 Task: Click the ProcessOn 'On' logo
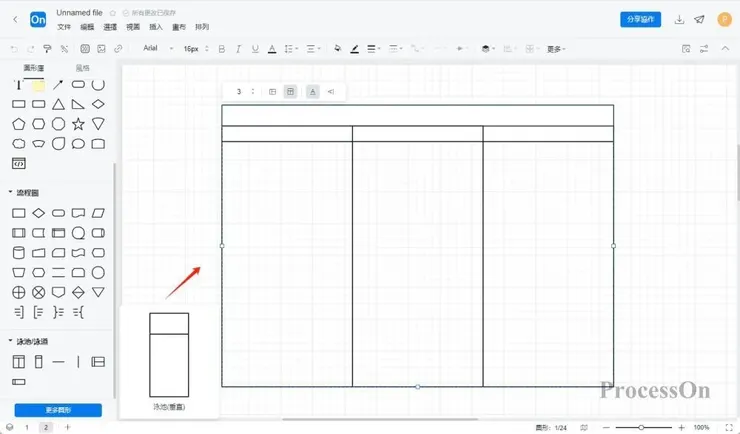pos(38,20)
